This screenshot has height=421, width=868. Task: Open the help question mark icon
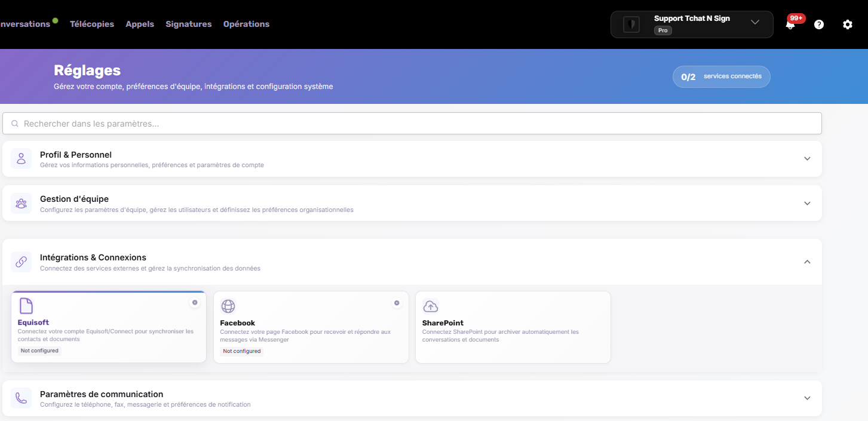pyautogui.click(x=819, y=24)
